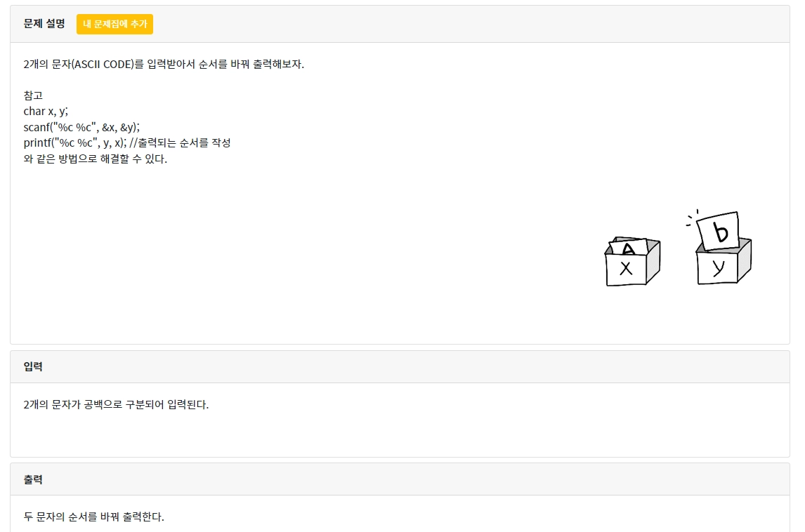Click the scanf code line
Screen dimensions: 805x532
tap(81, 127)
